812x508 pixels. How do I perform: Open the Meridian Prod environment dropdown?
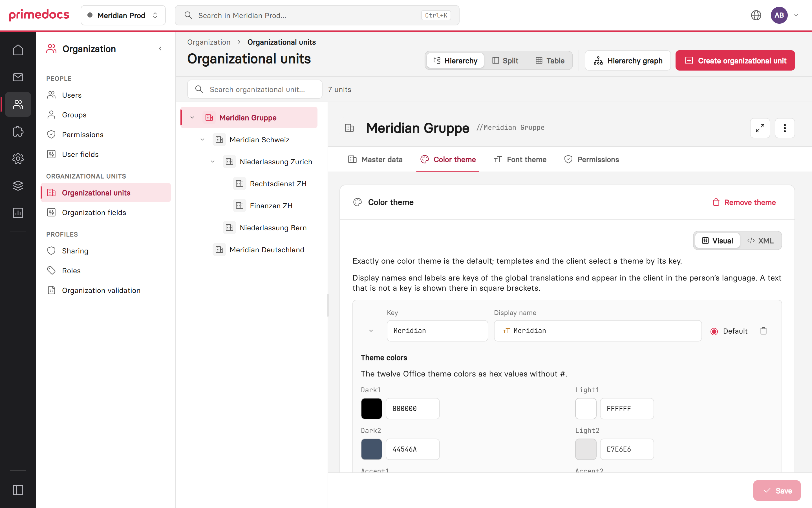coord(123,15)
